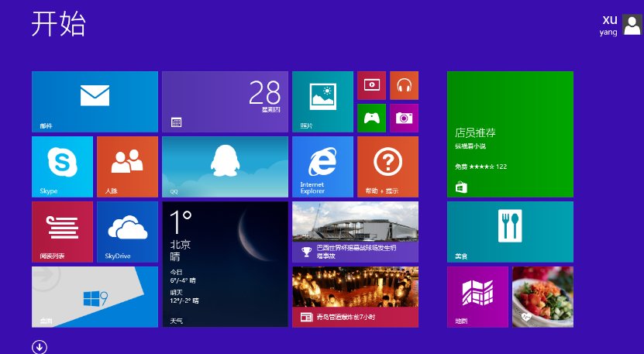644x354 pixels.
Task: Open the xu yang user account menu
Action: click(x=620, y=25)
